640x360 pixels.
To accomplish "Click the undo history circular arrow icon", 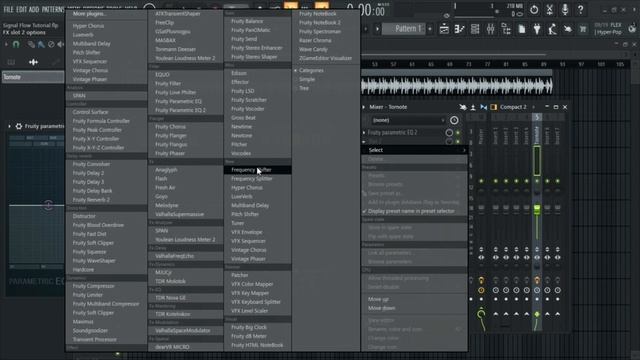I will (534, 9).
